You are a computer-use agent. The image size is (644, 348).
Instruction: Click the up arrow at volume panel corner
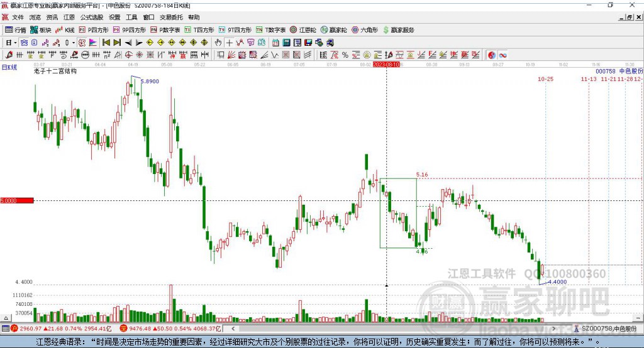(x=6, y=318)
